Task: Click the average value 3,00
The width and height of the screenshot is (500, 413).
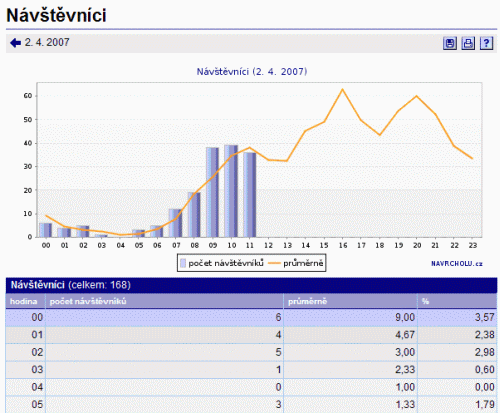Action: pyautogui.click(x=405, y=352)
